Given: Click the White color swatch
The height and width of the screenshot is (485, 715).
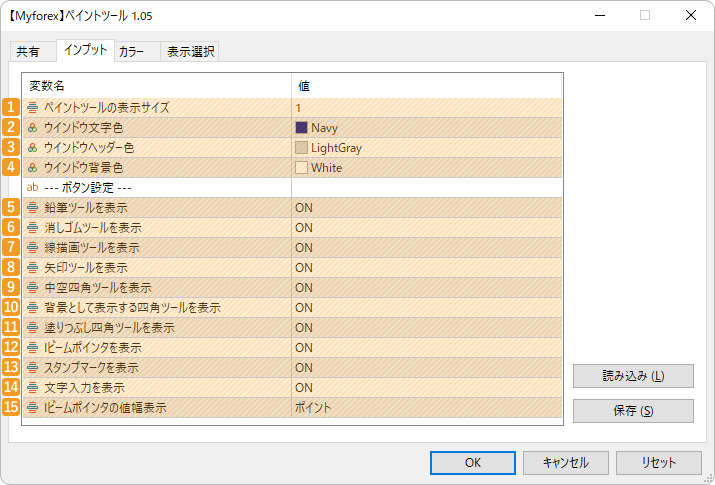Looking at the screenshot, I should (x=301, y=168).
